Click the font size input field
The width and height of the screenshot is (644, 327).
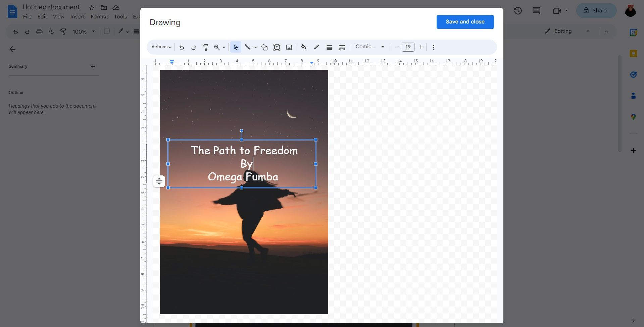click(x=408, y=47)
